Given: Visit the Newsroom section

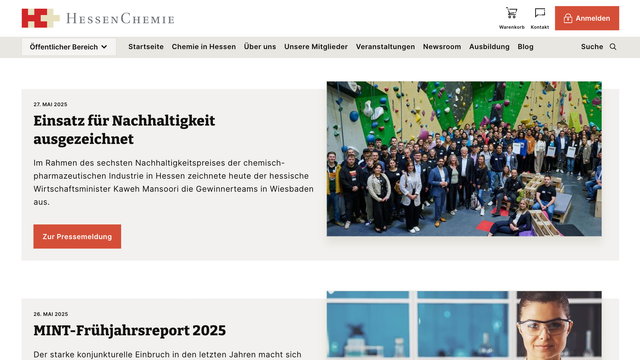Looking at the screenshot, I should [442, 47].
